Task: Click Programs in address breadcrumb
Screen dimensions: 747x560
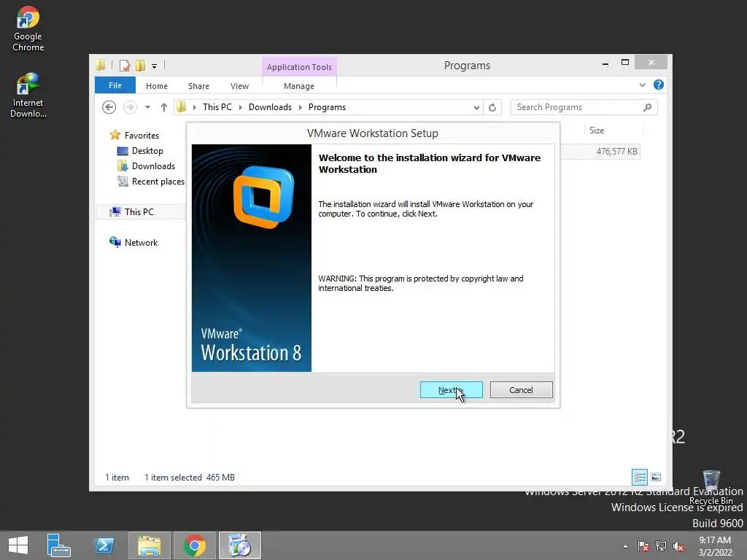Action: tap(327, 107)
